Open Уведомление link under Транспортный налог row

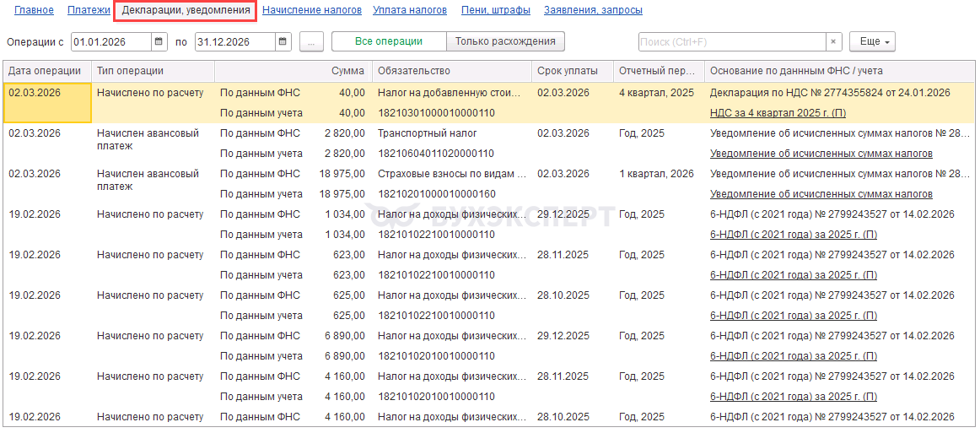pyautogui.click(x=821, y=154)
